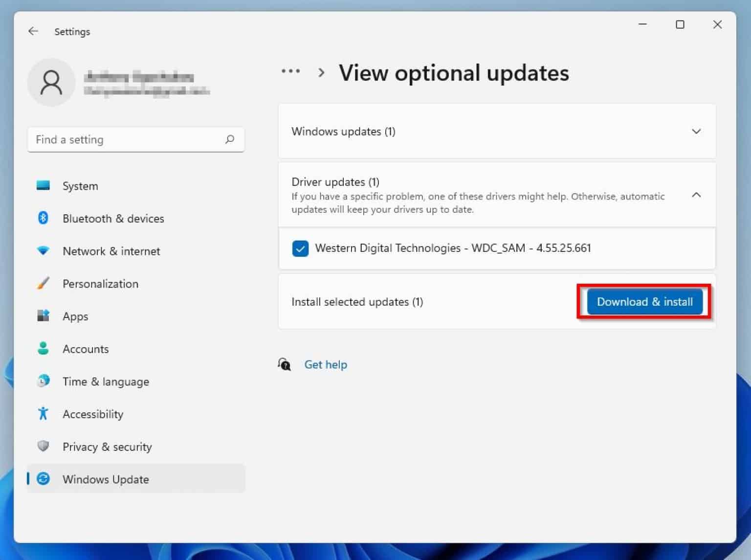751x560 pixels.
Task: Open Time & language settings
Action: (x=106, y=381)
